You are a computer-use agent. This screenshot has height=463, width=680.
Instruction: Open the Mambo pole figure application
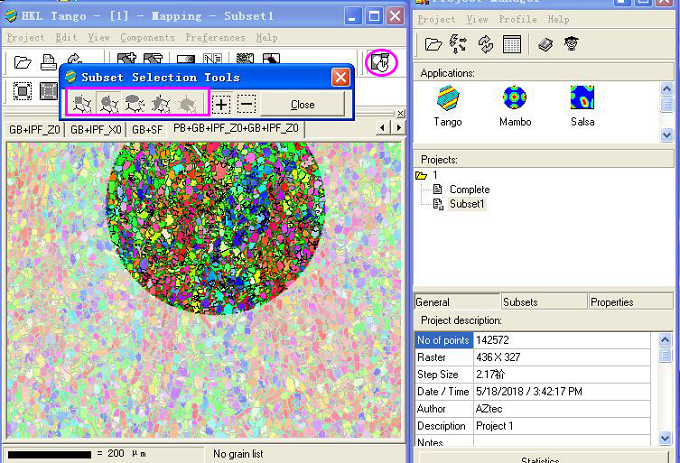click(x=515, y=98)
